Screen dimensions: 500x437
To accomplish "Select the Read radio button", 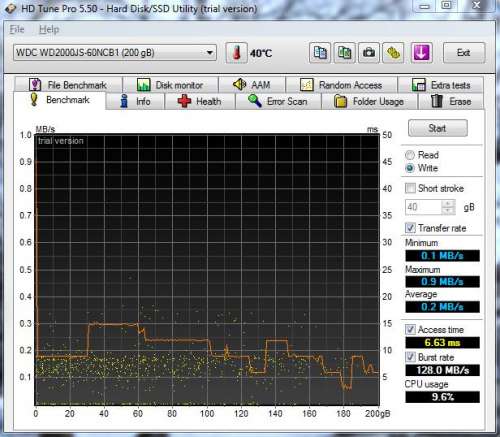I will pyautogui.click(x=410, y=155).
